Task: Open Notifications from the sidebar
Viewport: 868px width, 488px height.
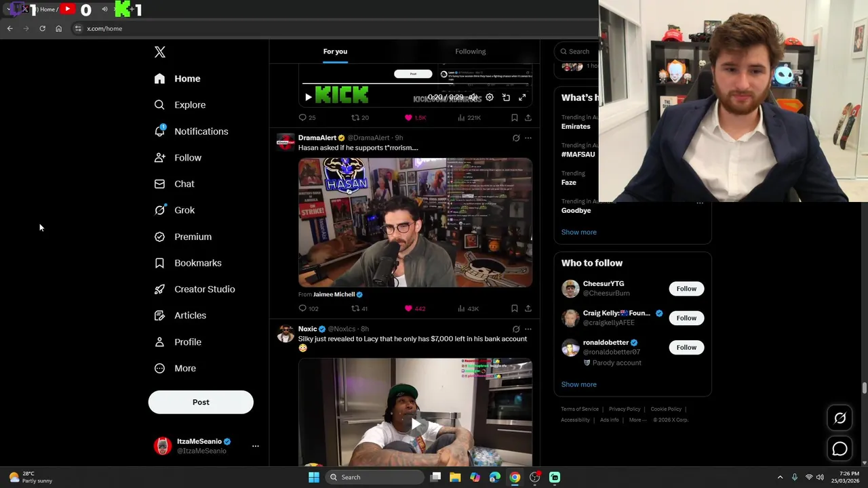Action: click(191, 131)
